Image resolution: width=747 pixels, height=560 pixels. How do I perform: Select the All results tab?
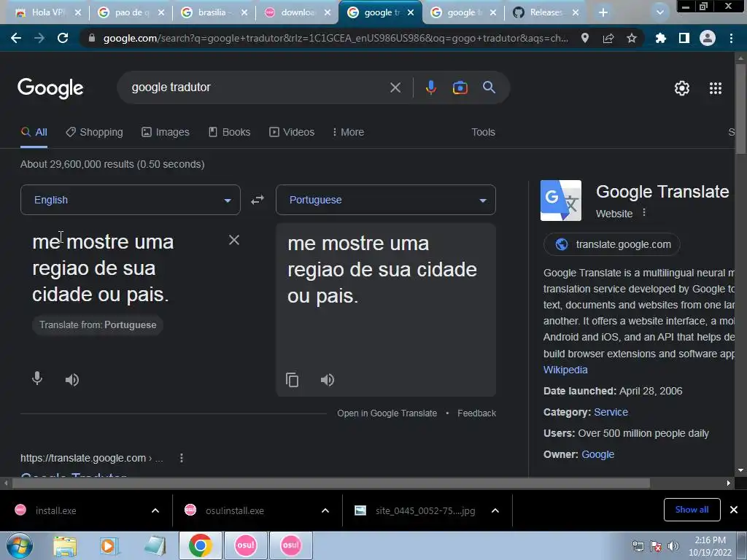[x=34, y=133]
